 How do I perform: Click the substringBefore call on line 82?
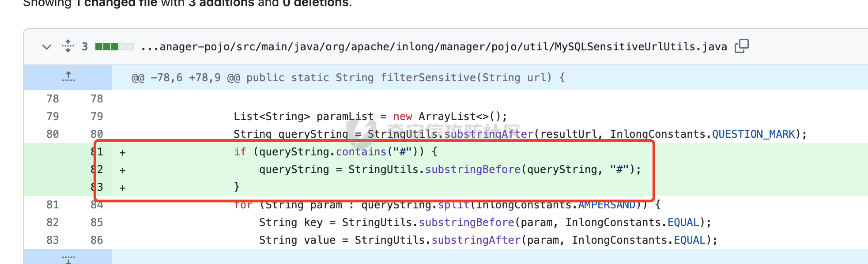473,170
